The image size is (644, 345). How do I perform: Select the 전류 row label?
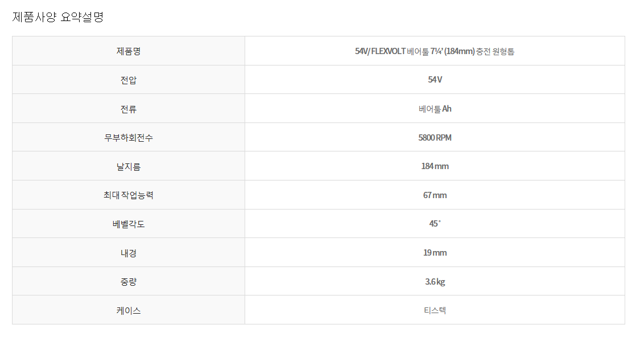click(129, 109)
